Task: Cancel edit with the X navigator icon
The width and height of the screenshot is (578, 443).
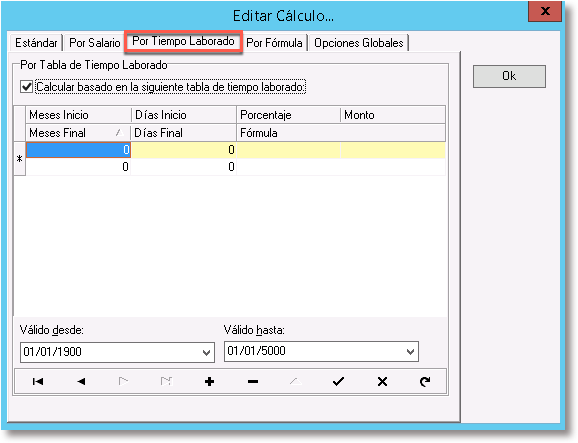Action: tap(382, 381)
